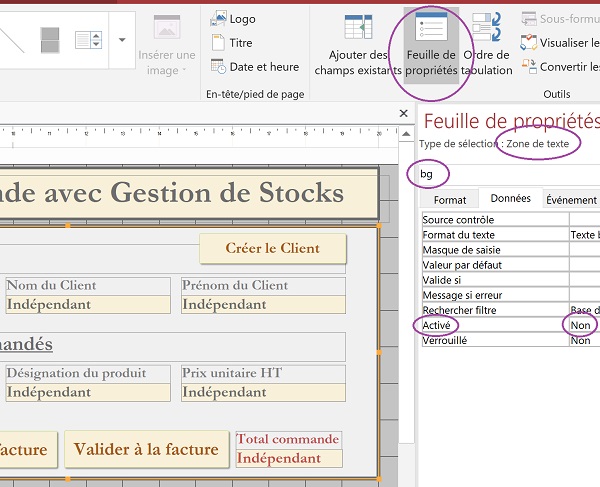Click the Titre icon in the ribbon
This screenshot has height=487, width=600.
coord(231,43)
